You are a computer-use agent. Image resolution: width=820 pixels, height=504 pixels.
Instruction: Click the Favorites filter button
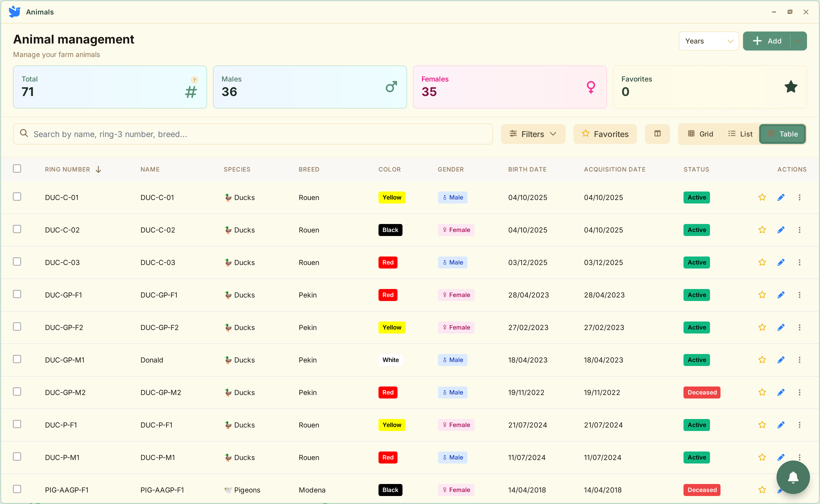(605, 134)
